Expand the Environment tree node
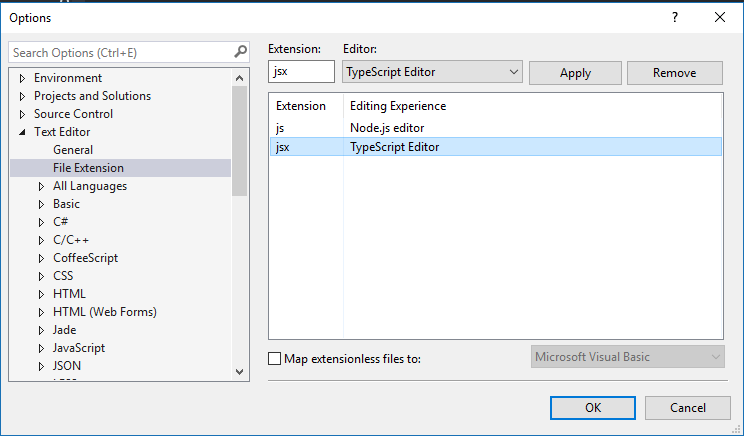The width and height of the screenshot is (744, 436). pyautogui.click(x=22, y=78)
